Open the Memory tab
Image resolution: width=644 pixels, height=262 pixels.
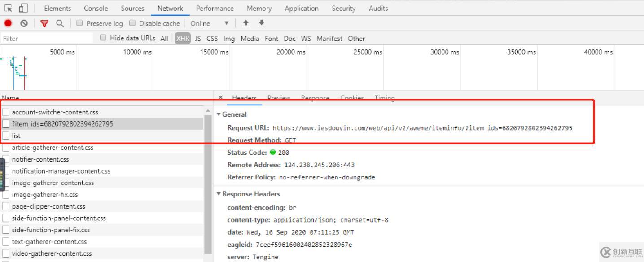click(259, 8)
